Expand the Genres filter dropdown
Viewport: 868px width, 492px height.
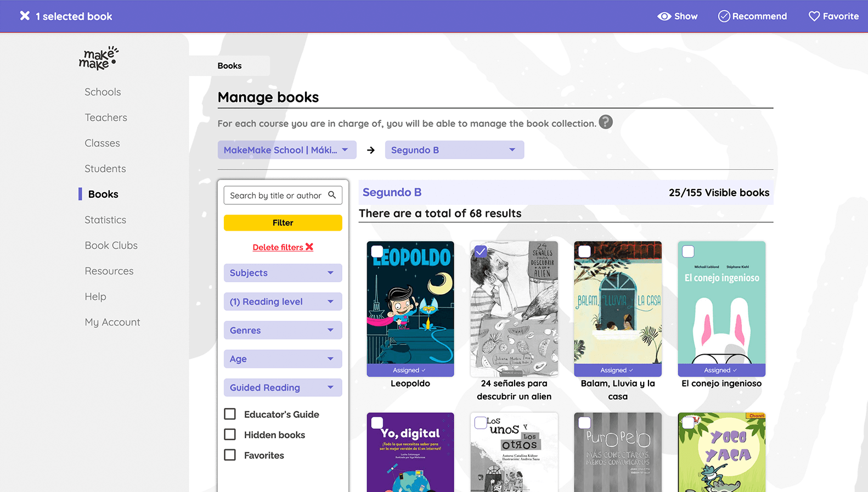coord(283,330)
